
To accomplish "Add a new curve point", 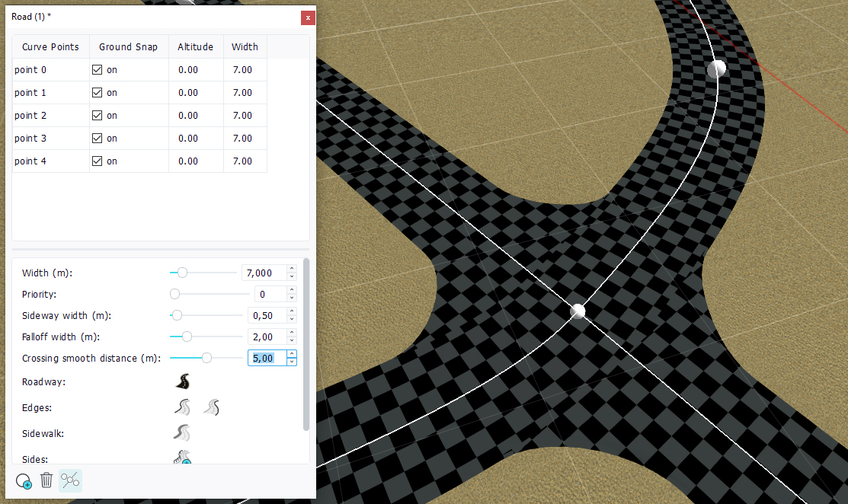I will 24,480.
